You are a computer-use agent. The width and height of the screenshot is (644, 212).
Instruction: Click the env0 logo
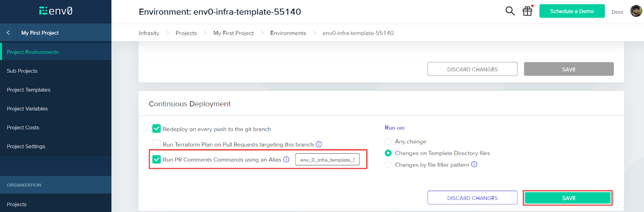click(56, 11)
